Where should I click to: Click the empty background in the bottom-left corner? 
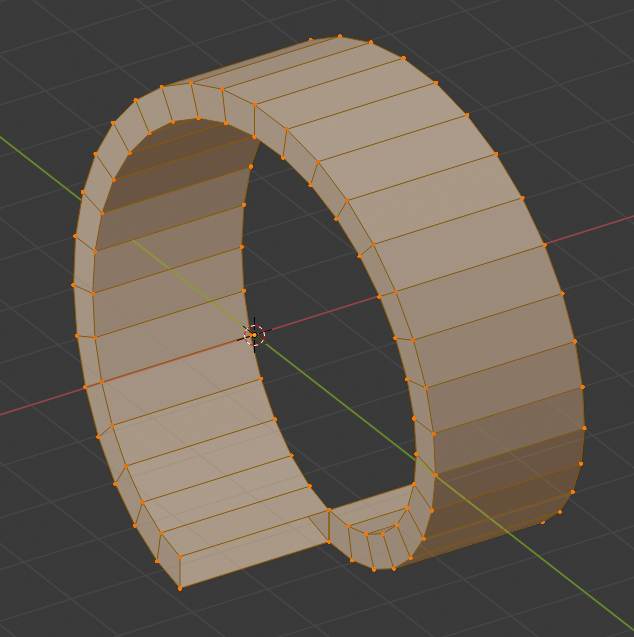pos(40,600)
